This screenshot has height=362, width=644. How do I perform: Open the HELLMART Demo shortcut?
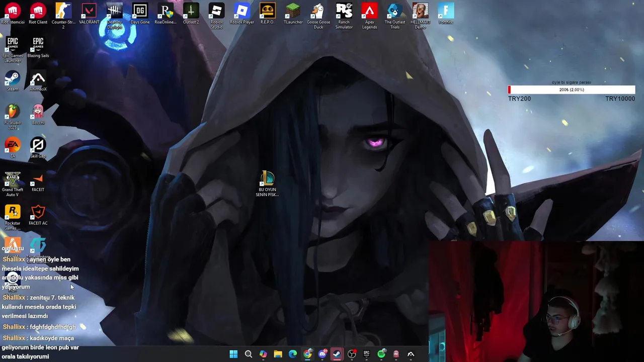(x=420, y=16)
